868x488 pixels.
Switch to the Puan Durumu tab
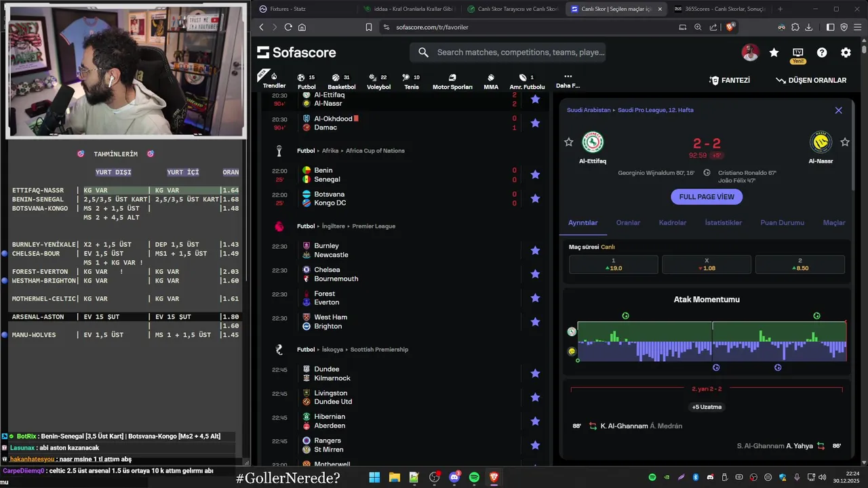coord(782,222)
